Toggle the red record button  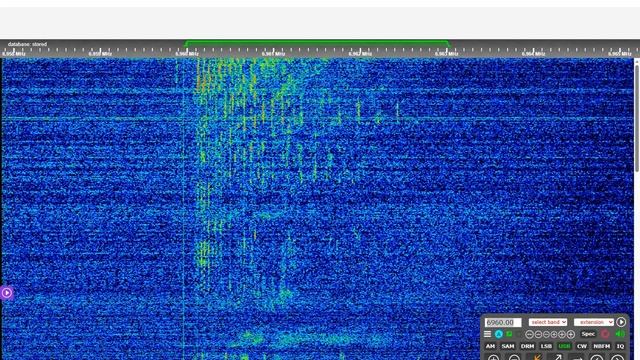605,334
